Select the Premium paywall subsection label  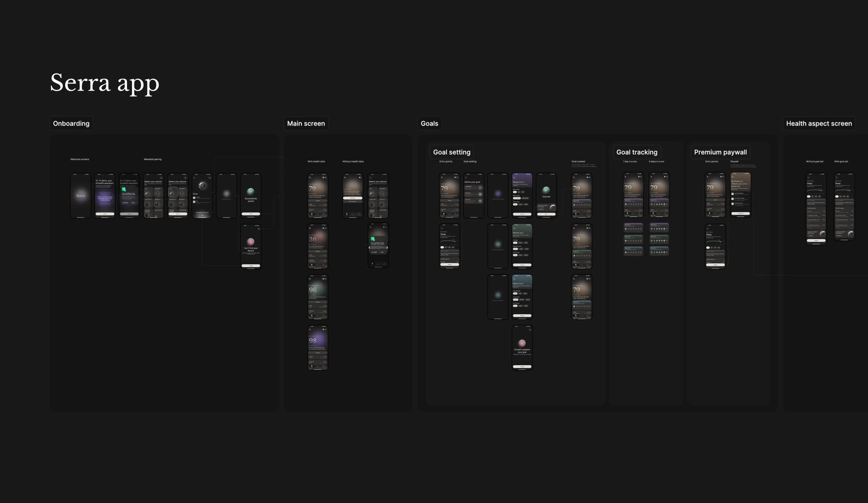click(720, 152)
